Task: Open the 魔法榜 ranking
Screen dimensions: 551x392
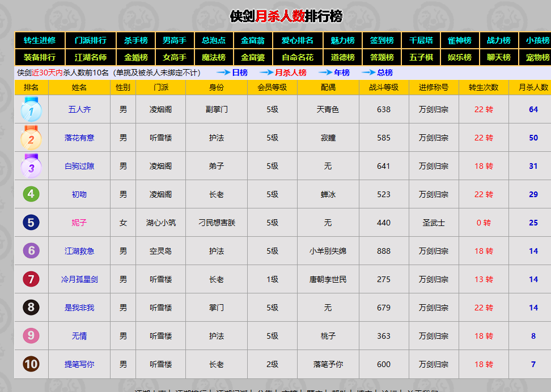Action: tap(214, 57)
